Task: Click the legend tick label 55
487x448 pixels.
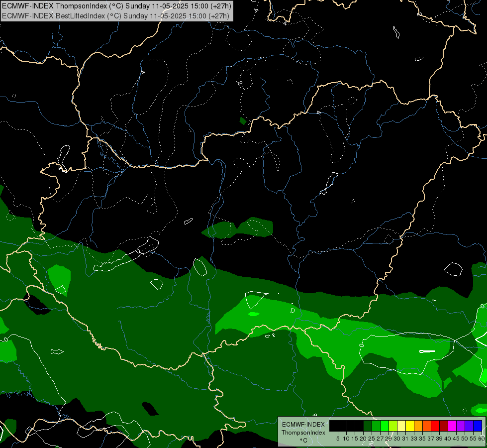Action: click(474, 439)
